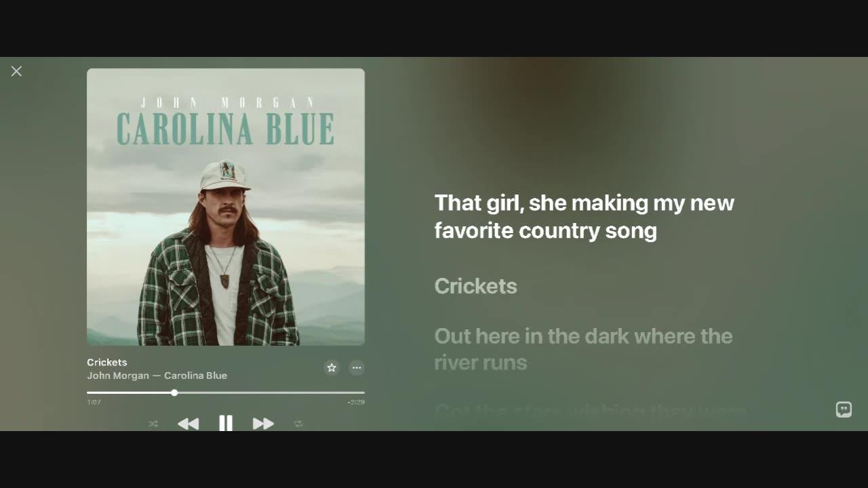Toggle shuffle mode
868x488 pixels.
pyautogui.click(x=153, y=424)
